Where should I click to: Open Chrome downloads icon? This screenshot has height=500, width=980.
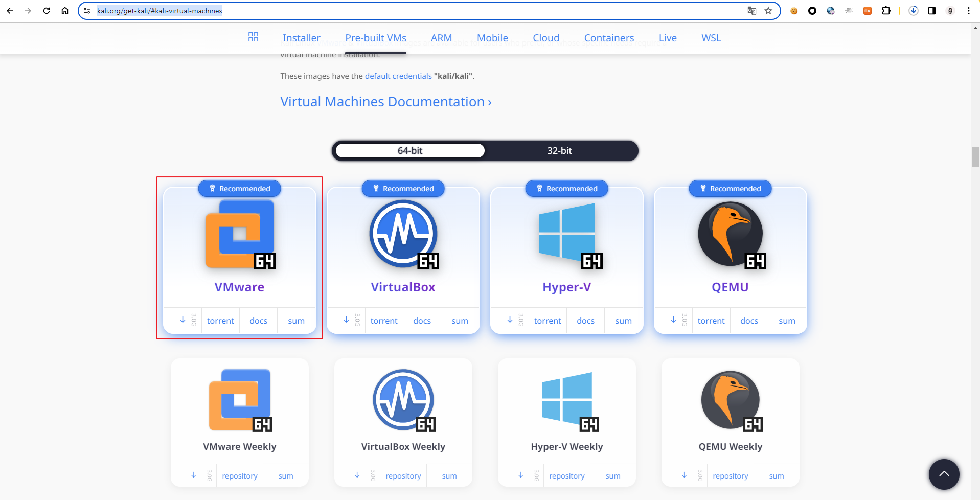914,11
